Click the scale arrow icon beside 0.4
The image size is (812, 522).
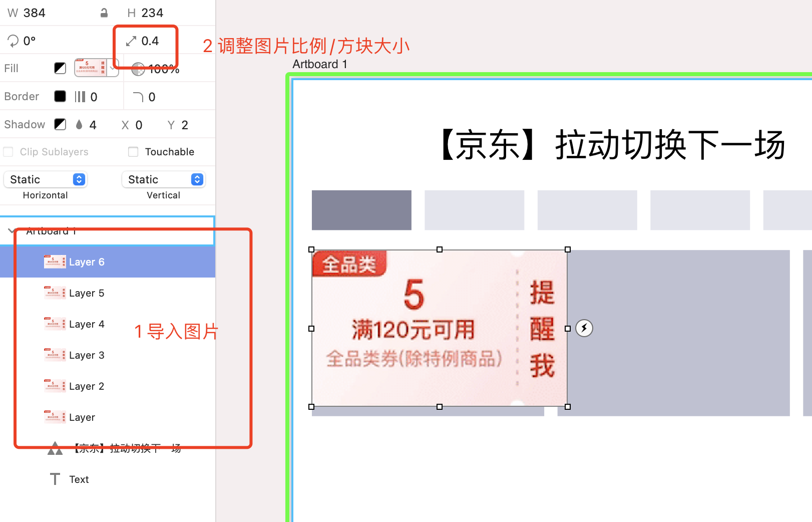click(x=131, y=41)
